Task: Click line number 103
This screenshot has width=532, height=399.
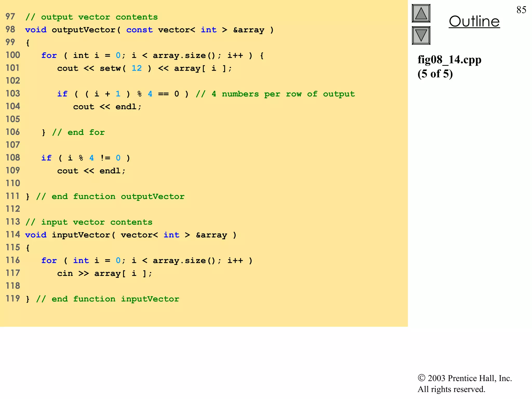Action: [x=13, y=94]
